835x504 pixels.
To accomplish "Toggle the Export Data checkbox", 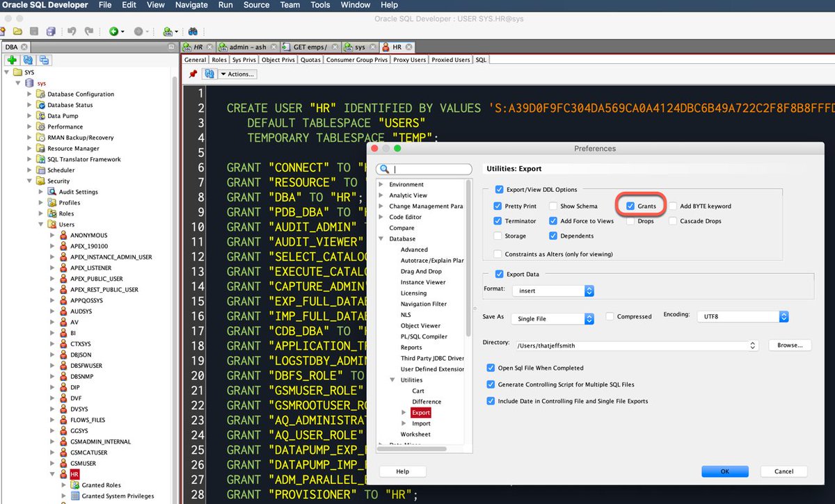I will pos(500,274).
